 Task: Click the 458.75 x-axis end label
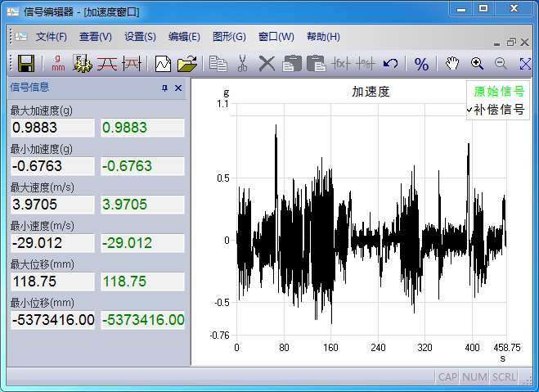507,348
